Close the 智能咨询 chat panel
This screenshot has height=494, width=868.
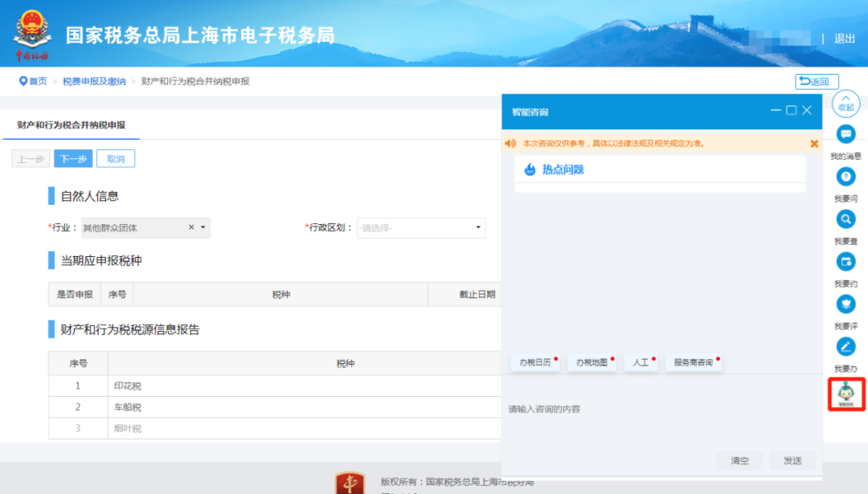[807, 110]
